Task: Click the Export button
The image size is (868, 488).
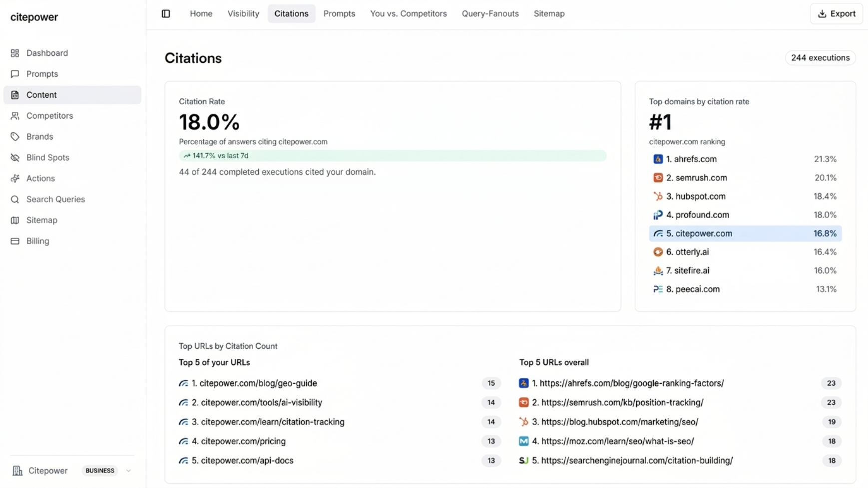Action: [836, 14]
